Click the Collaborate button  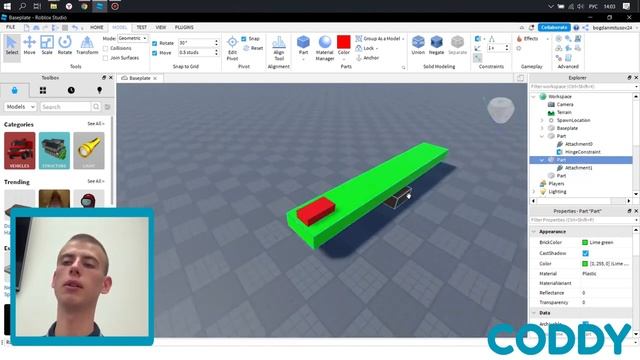coord(554,27)
